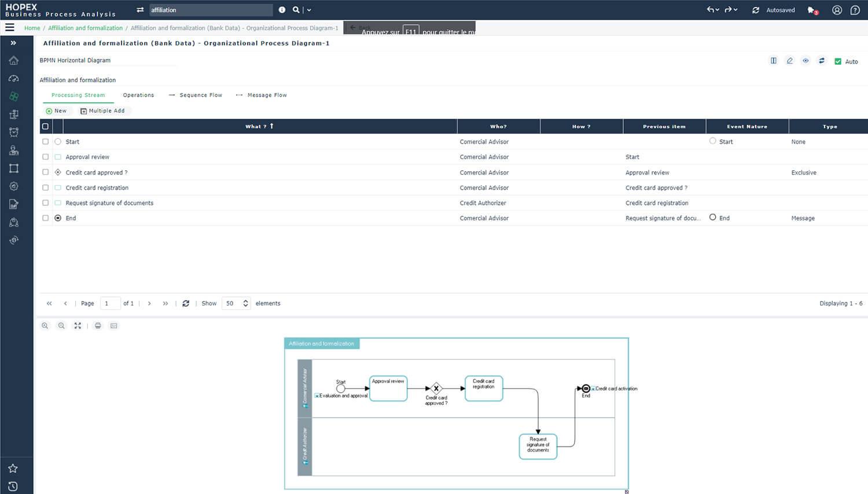Sort by the What ? column header
Image resolution: width=868 pixels, height=494 pixels.
(260, 126)
